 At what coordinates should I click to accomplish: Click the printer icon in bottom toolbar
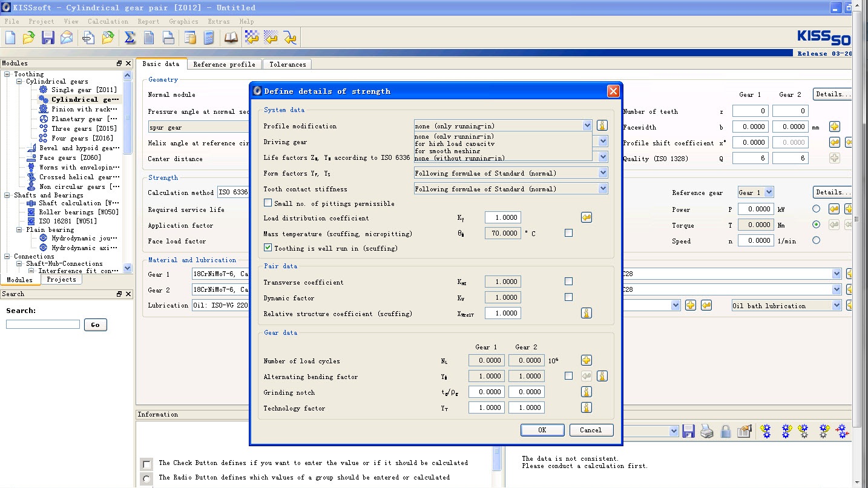pyautogui.click(x=706, y=431)
